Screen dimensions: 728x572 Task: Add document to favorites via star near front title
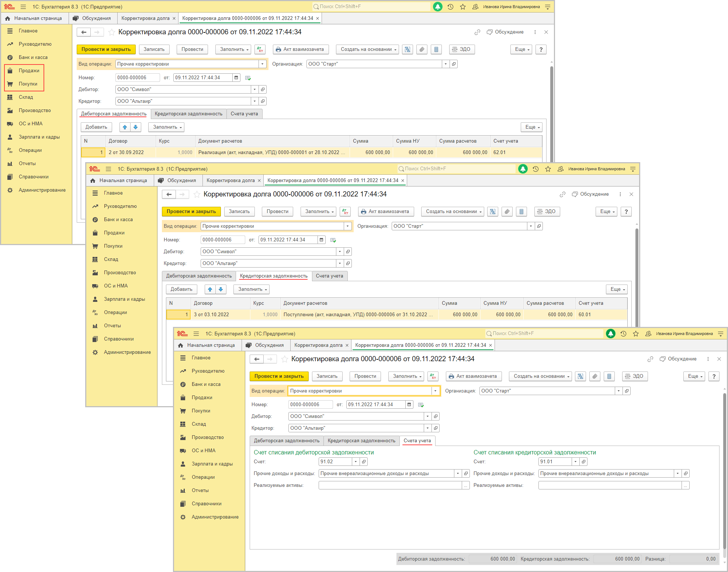point(285,359)
